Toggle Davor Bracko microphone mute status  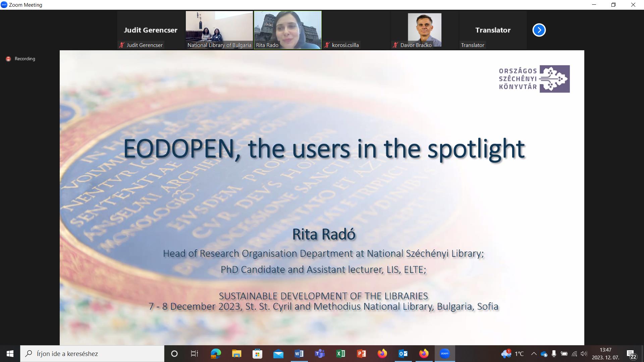tap(395, 45)
